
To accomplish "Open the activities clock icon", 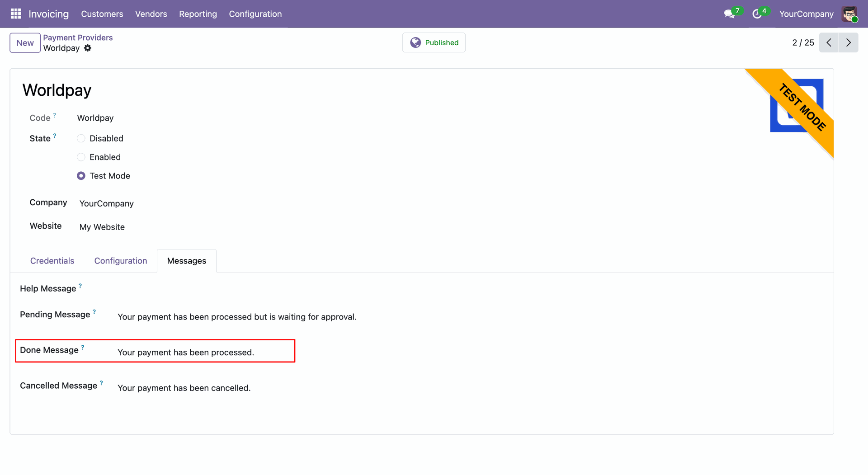I will coord(757,14).
